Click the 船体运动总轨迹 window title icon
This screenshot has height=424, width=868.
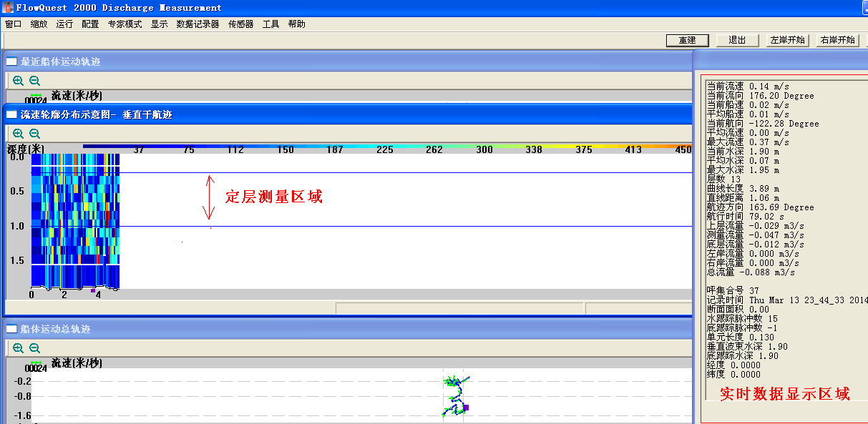coord(12,330)
